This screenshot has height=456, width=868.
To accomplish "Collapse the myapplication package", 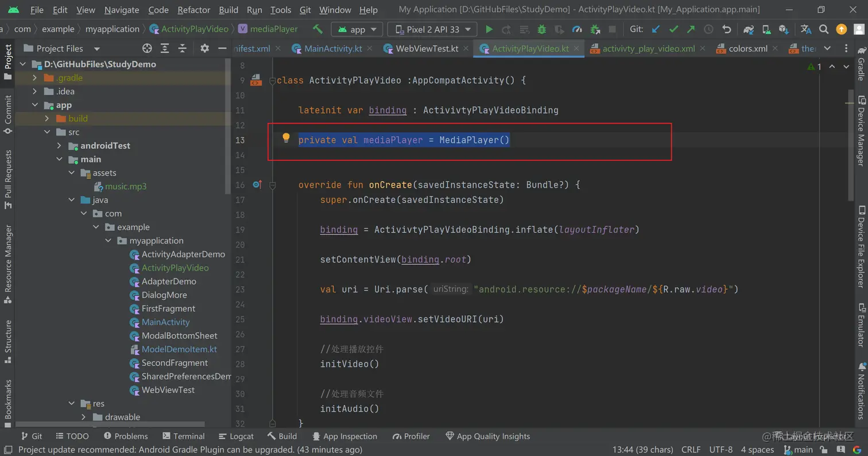I will (108, 241).
